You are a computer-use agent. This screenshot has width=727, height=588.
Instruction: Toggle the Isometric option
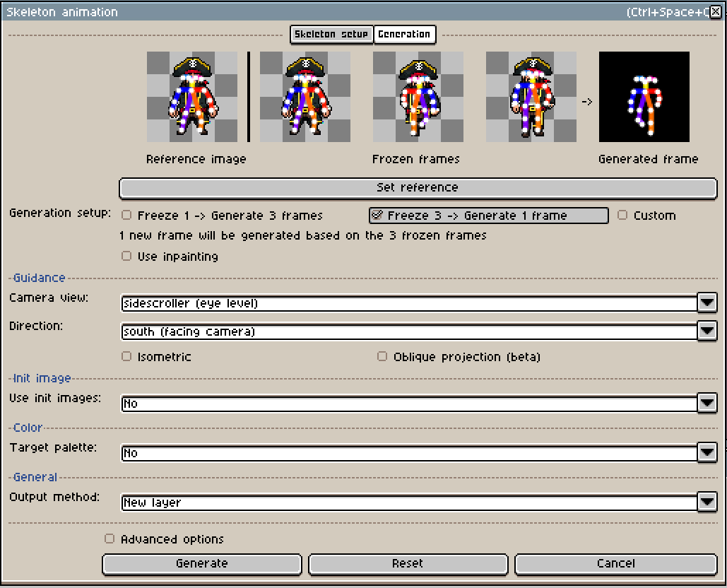[x=126, y=356]
